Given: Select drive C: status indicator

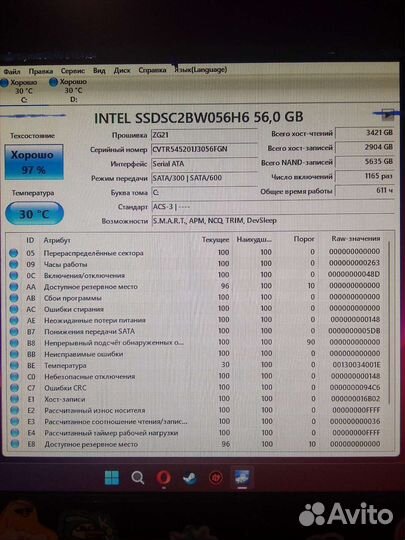Looking at the screenshot, I should coord(19,91).
